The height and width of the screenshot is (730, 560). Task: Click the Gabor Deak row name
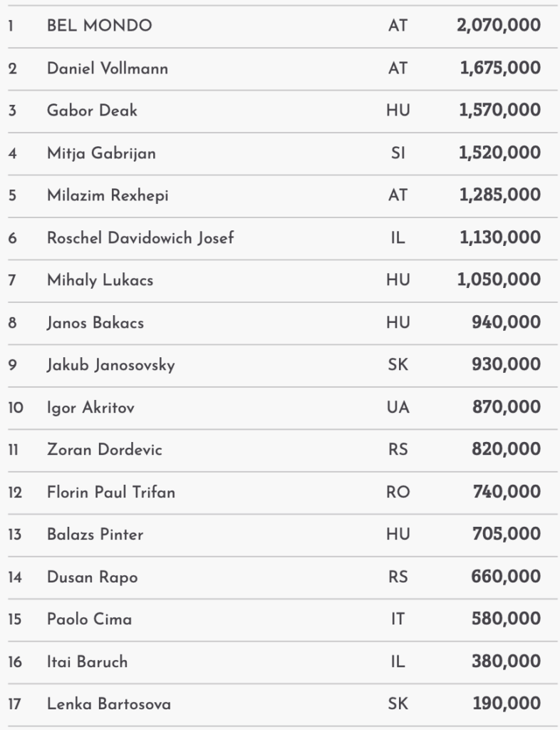[93, 111]
